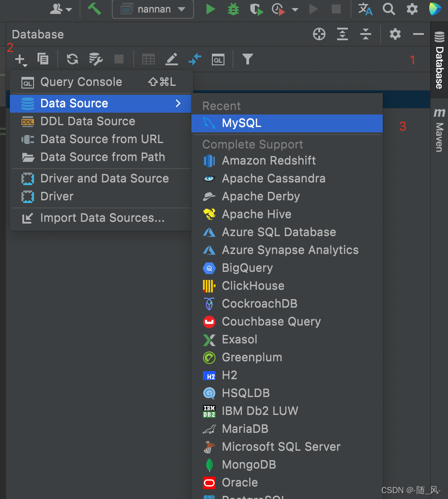Choose HSQLDB
The width and height of the screenshot is (448, 499).
[x=287, y=393]
